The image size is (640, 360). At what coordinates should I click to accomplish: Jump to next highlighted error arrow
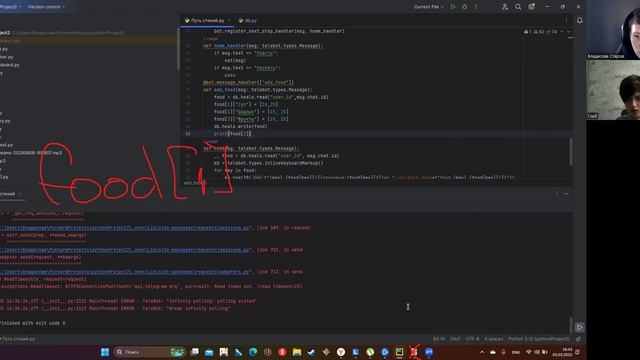tap(569, 31)
